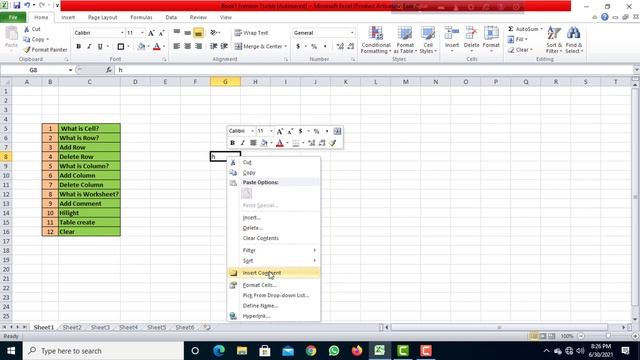The height and width of the screenshot is (360, 640).
Task: Click the ribbon Copy button
Action: [36, 40]
